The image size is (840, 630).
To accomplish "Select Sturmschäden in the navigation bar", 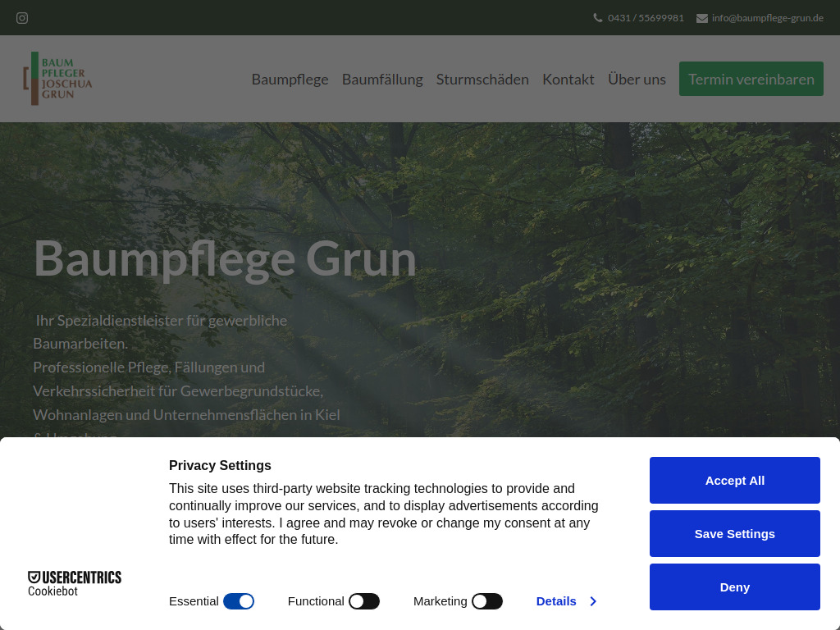I will click(482, 79).
